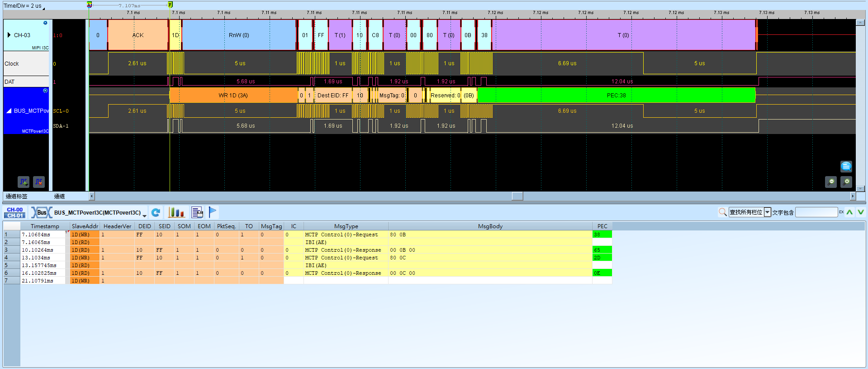
Task: Click the orange WR 1D (3A) decode block
Action: pos(233,95)
